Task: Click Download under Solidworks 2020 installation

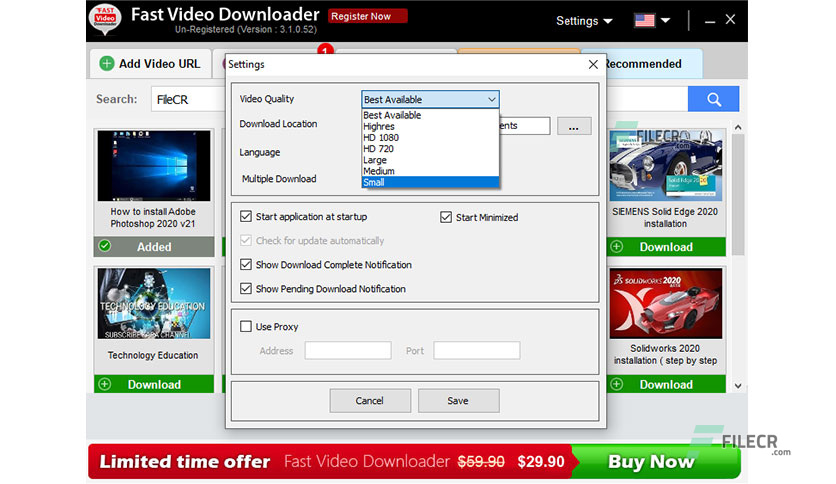Action: (666, 384)
